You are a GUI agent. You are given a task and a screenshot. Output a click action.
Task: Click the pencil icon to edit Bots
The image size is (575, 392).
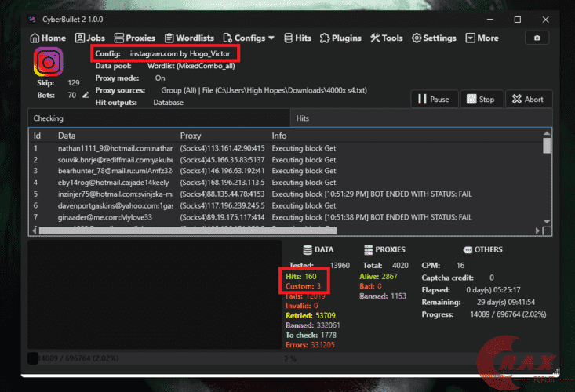click(x=86, y=95)
